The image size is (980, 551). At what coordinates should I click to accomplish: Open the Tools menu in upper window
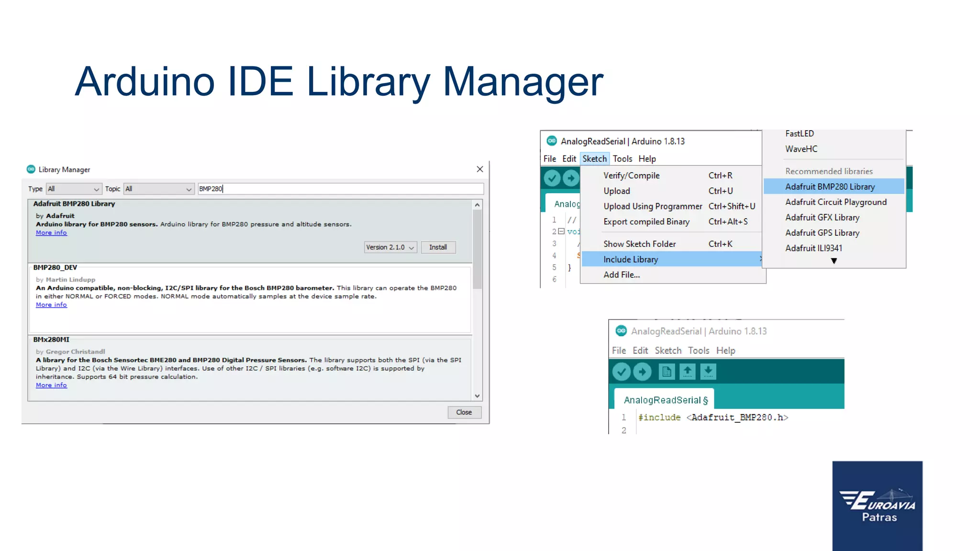click(x=622, y=159)
